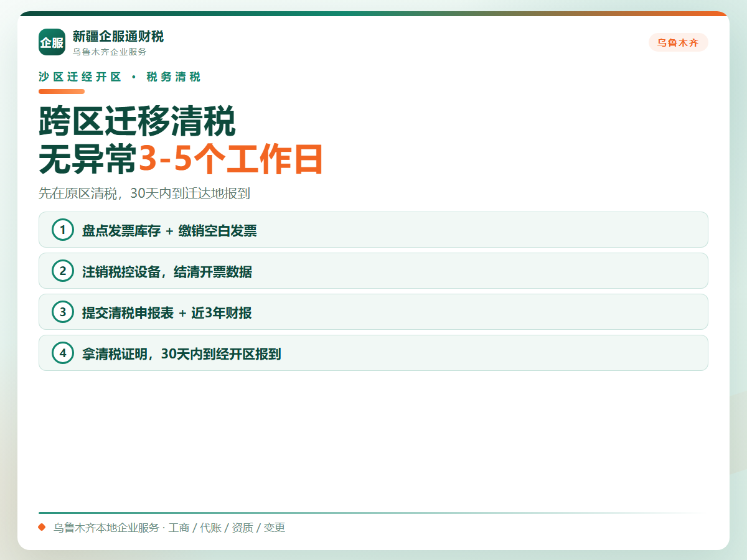Viewport: 747px width, 560px height.
Task: Click the step 3 number circle
Action: click(x=62, y=312)
